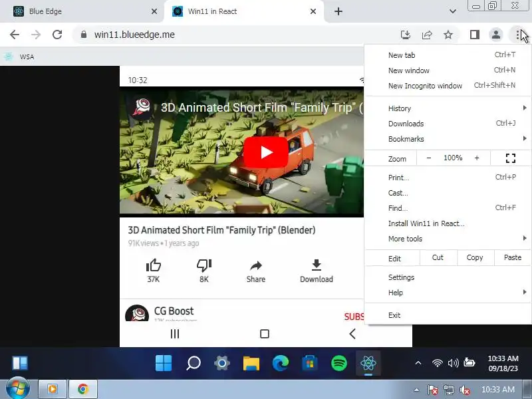The width and height of the screenshot is (532, 399).
Task: Increase zoom with the plus button
Action: (x=477, y=158)
